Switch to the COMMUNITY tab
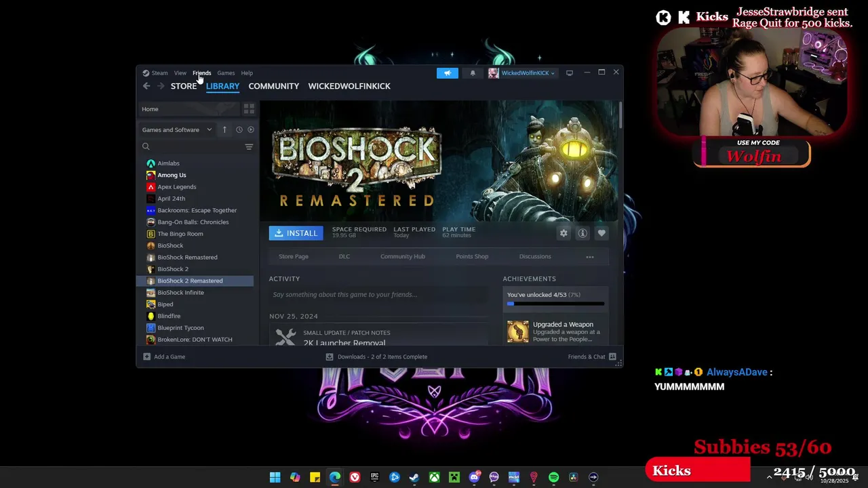Viewport: 868px width, 488px height. coord(273,86)
